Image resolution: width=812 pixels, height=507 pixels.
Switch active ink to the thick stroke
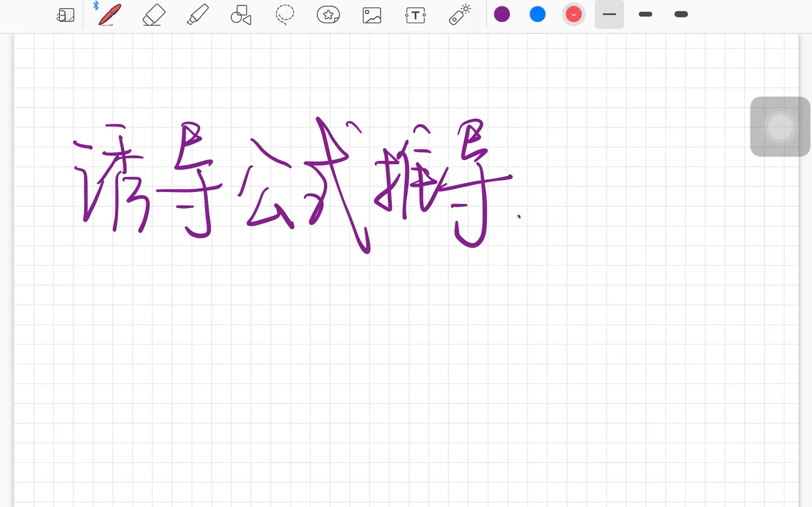pyautogui.click(x=681, y=14)
